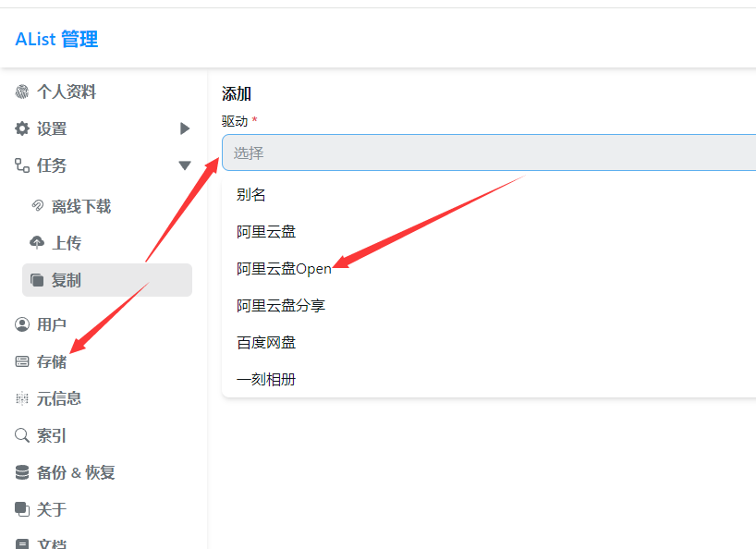
Task: Choose 阿里云盘 driver option
Action: click(x=266, y=232)
